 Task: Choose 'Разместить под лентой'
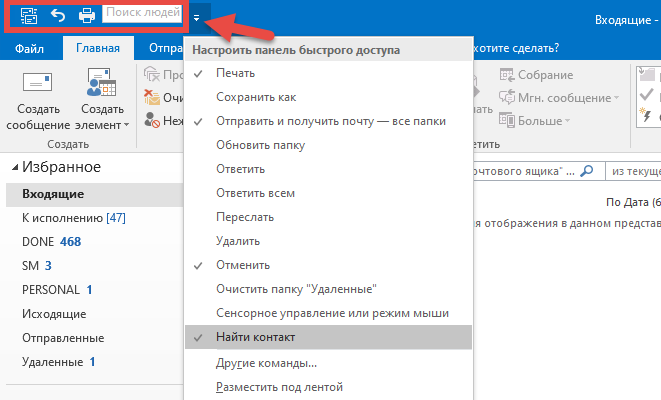[x=328, y=387]
